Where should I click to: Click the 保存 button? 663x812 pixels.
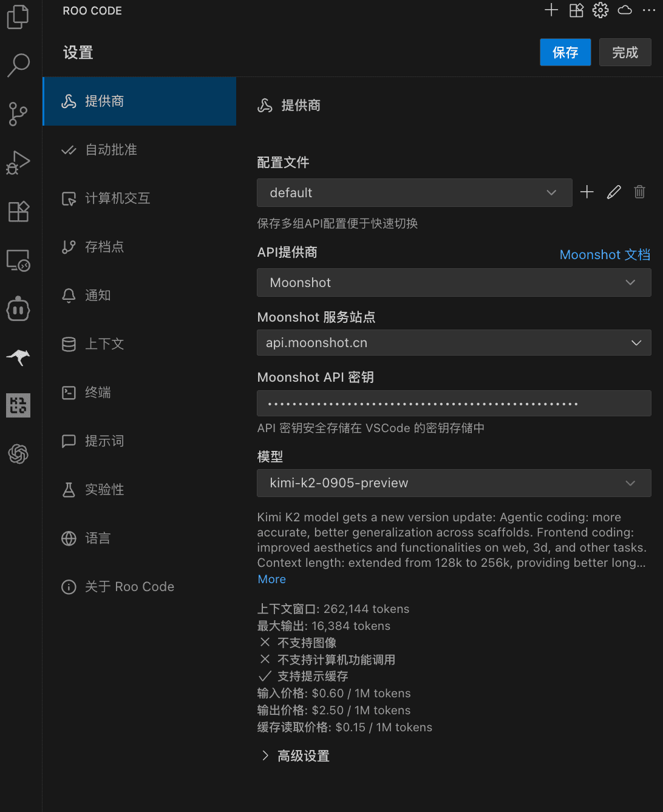pyautogui.click(x=565, y=52)
